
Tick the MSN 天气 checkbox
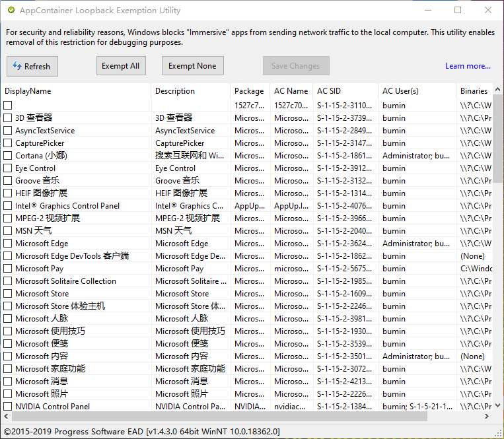(x=8, y=230)
